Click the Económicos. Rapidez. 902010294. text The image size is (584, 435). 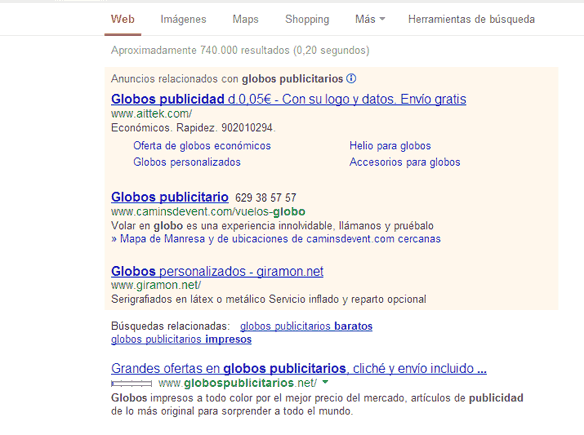click(x=193, y=128)
